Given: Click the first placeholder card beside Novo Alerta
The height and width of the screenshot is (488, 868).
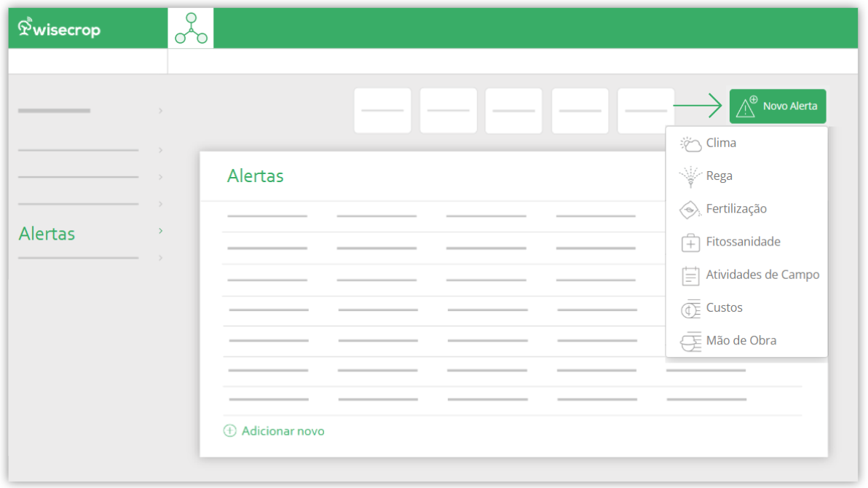Looking at the screenshot, I should 382,111.
